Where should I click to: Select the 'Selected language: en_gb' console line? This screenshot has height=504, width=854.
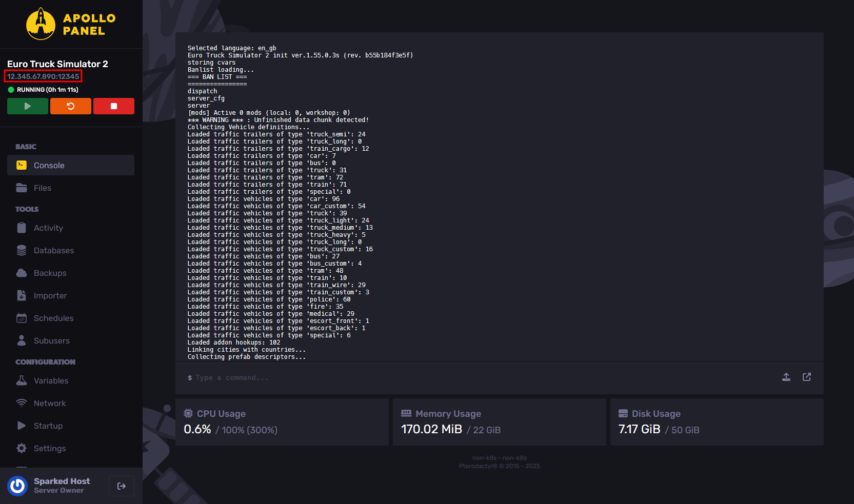pos(232,48)
